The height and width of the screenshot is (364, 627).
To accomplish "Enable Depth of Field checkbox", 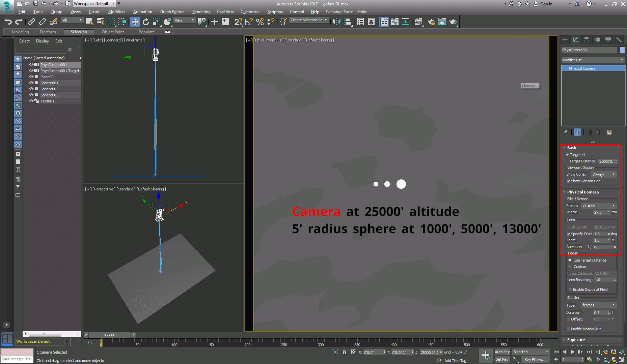I will [x=571, y=290].
